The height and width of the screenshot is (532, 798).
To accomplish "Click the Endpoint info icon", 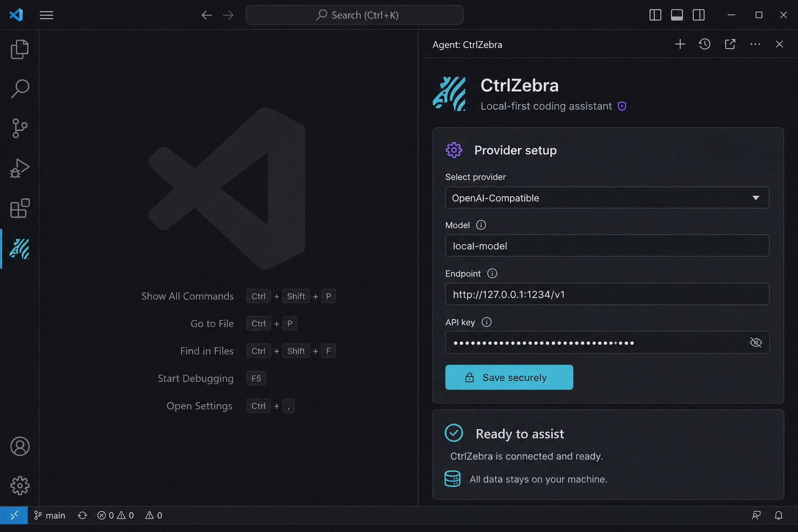I will pos(492,273).
